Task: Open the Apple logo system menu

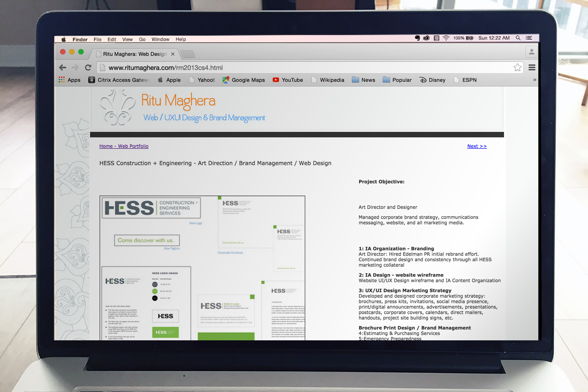Action: (64, 39)
